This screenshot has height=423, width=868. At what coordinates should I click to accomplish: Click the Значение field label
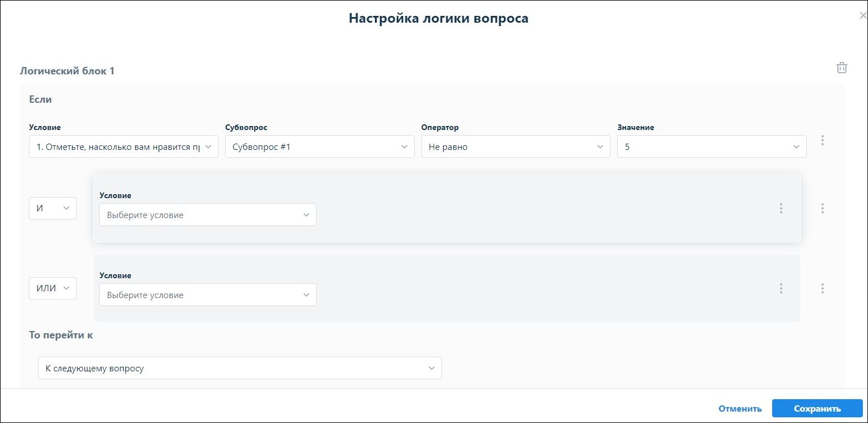tap(635, 127)
